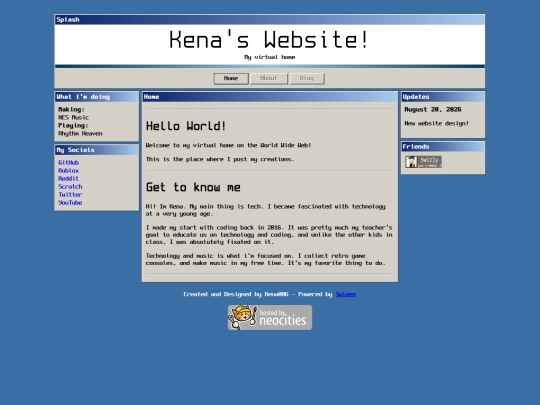This screenshot has height=405, width=540.
Task: Visit the Twitter social link
Action: pos(70,195)
